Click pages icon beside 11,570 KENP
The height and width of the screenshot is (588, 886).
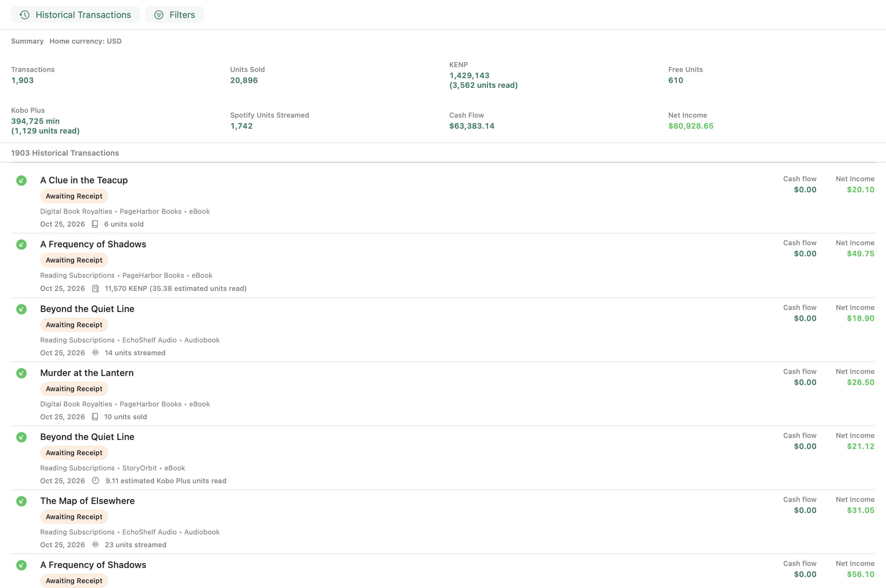[95, 288]
